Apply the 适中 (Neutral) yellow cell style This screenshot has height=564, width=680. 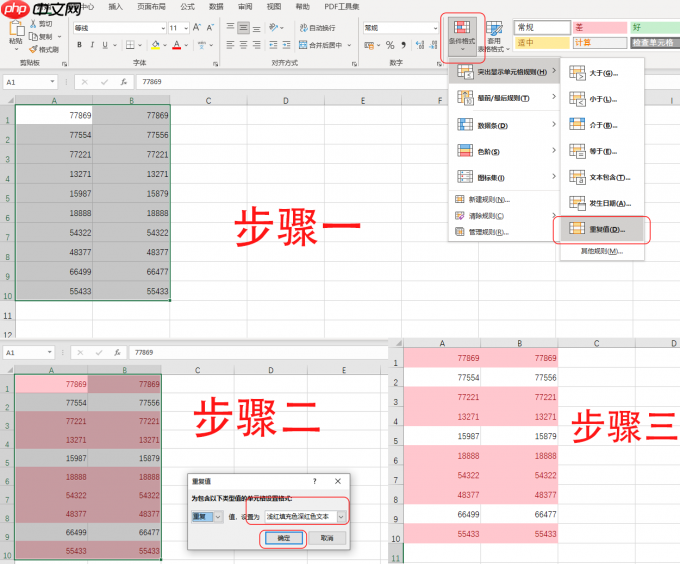point(542,42)
